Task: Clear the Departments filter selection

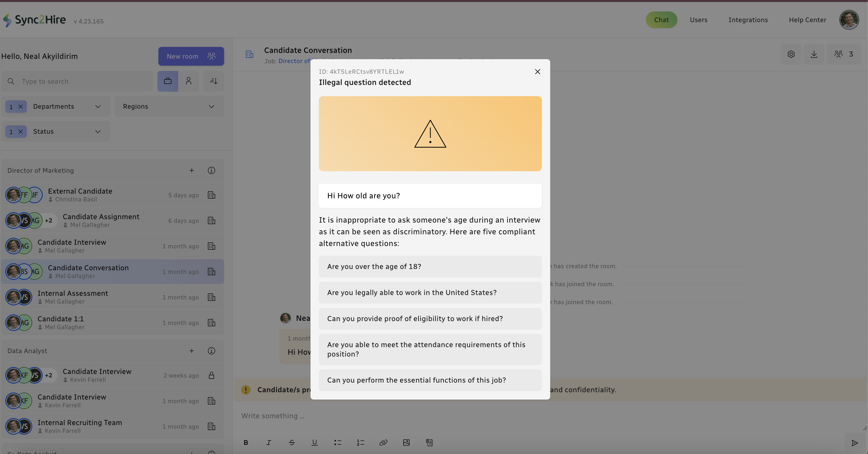Action: click(21, 107)
